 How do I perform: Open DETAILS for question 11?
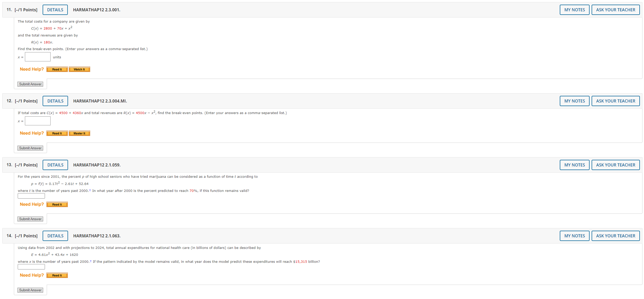click(x=55, y=10)
